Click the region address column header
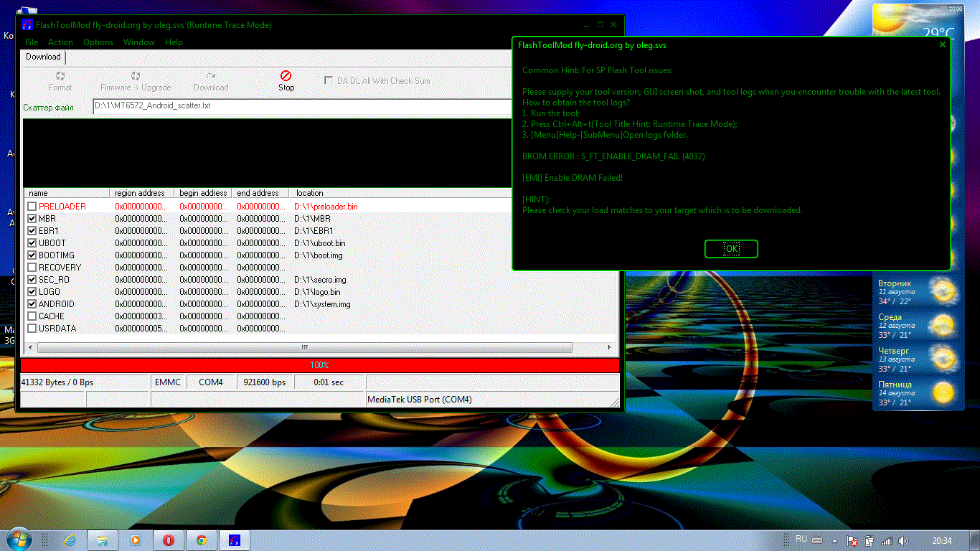980x551 pixels. (142, 193)
